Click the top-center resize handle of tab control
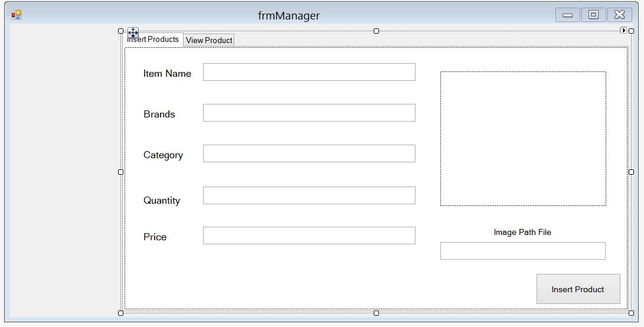 point(376,31)
